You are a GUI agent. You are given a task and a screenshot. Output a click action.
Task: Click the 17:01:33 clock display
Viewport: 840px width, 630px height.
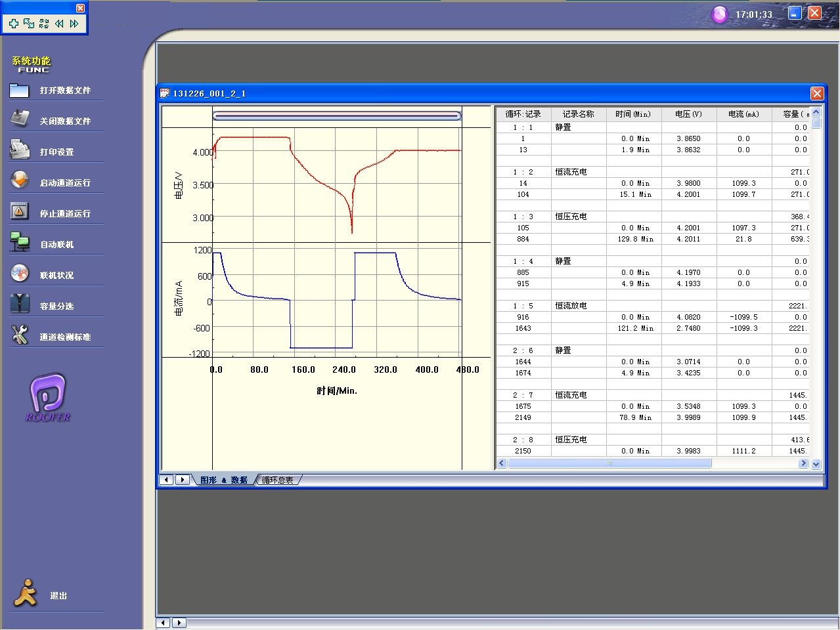click(754, 14)
